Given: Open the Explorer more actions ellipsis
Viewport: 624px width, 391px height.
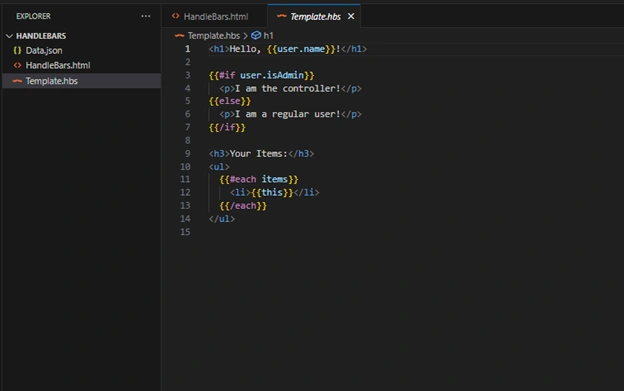Looking at the screenshot, I should [146, 16].
